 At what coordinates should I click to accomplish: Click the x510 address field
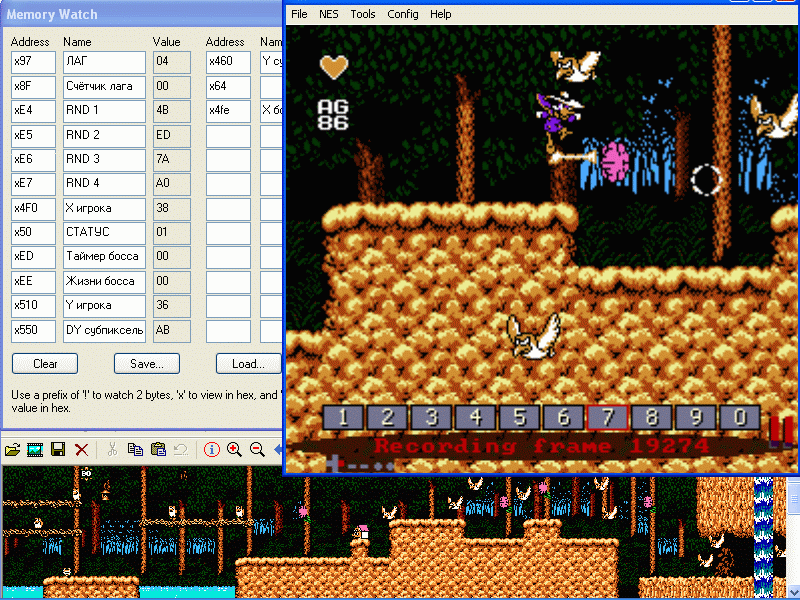[33, 307]
